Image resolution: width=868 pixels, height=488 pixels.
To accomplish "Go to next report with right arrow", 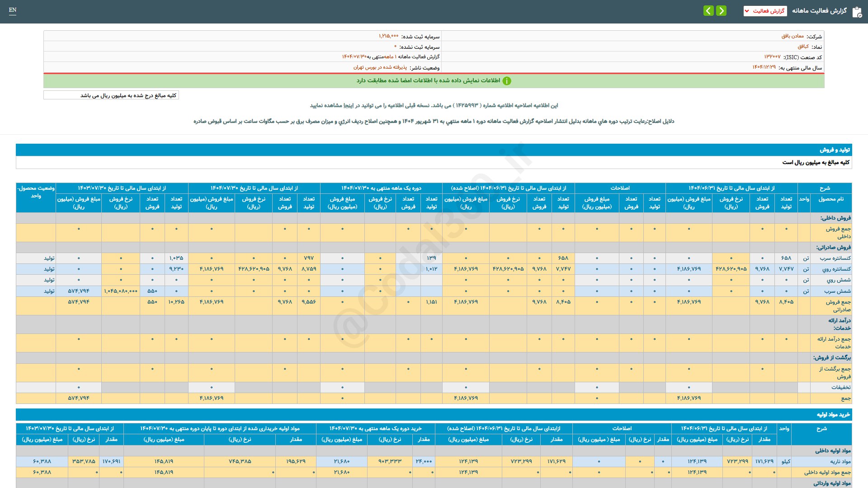I will click(722, 10).
